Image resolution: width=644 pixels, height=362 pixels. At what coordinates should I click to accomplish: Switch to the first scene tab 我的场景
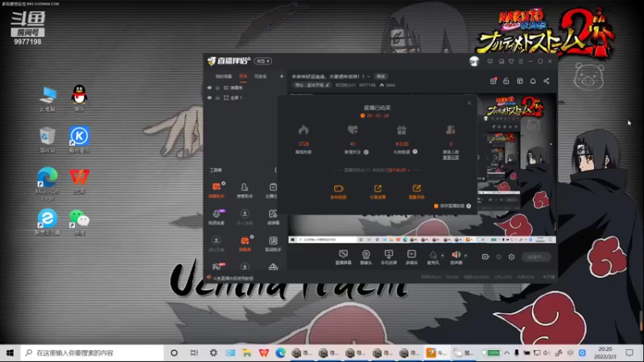click(x=224, y=76)
